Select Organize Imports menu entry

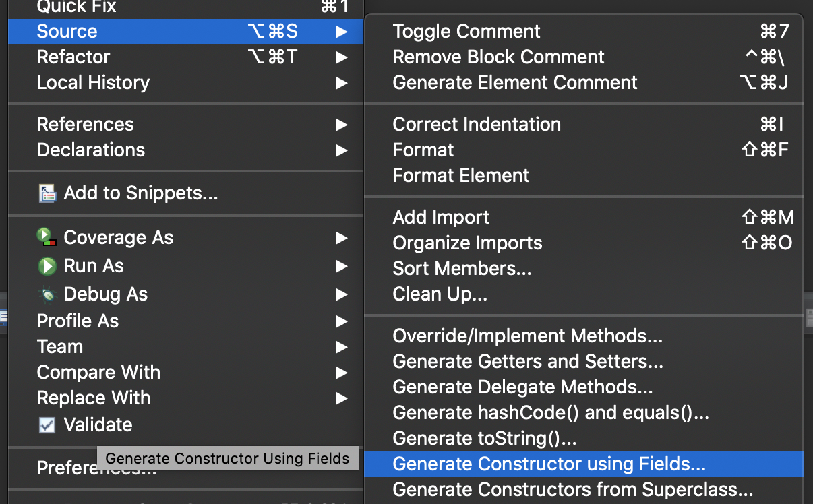pos(467,243)
